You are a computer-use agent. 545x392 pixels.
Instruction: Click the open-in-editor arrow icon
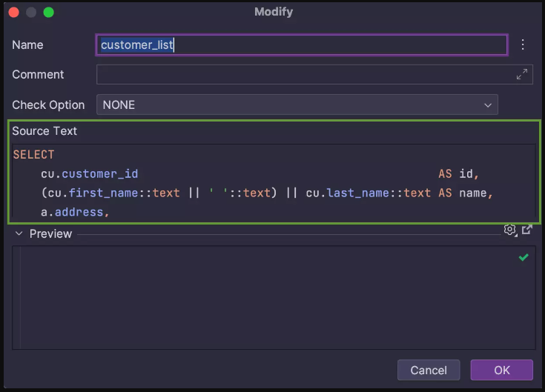click(526, 230)
